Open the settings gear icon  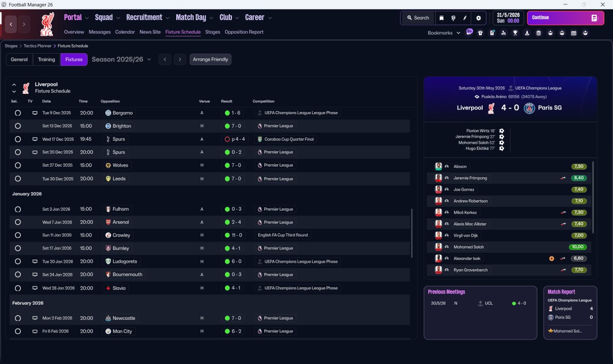click(478, 18)
